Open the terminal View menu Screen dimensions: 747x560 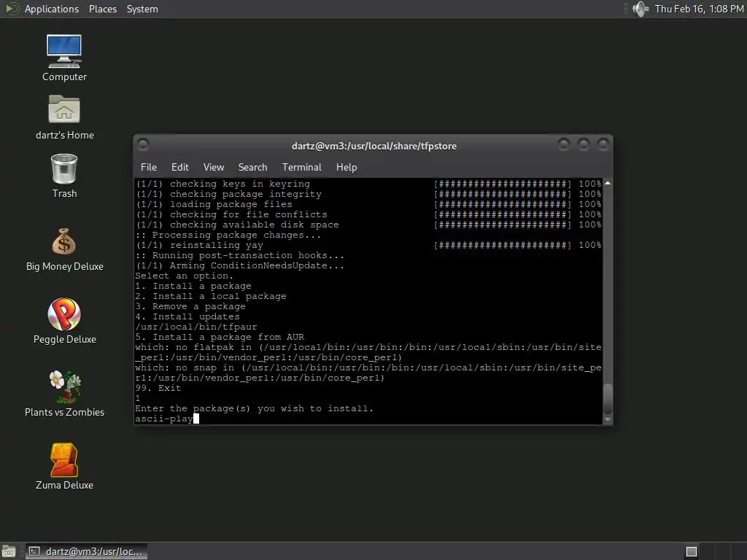pos(214,167)
